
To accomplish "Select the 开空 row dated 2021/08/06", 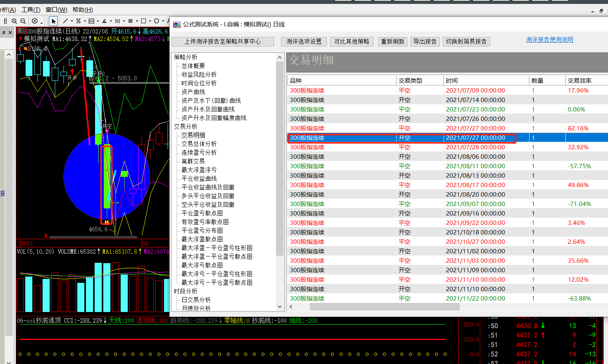I will [448, 157].
